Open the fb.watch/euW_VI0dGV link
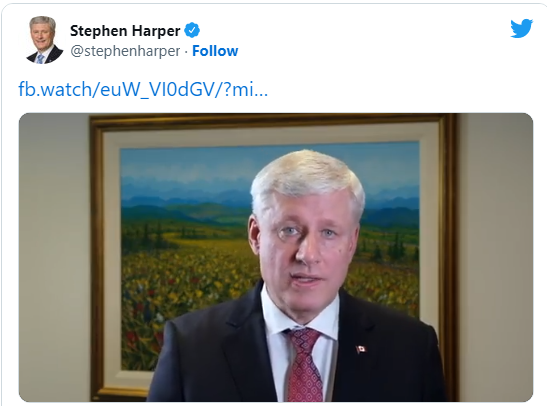547x406 pixels. point(143,89)
